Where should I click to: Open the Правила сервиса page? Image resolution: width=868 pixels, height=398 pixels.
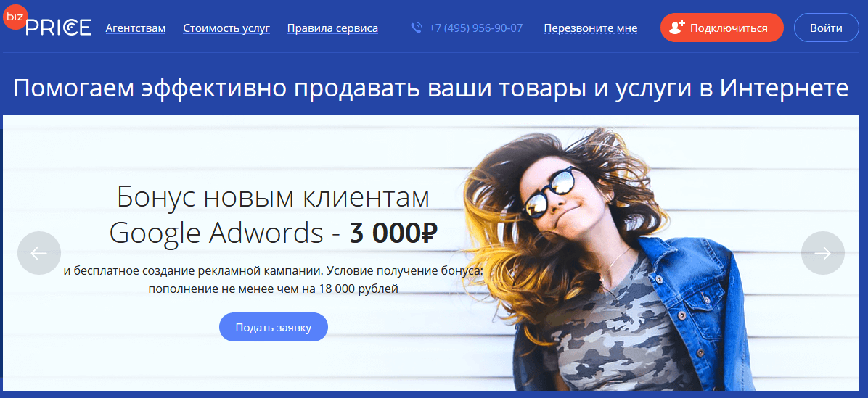pos(332,28)
